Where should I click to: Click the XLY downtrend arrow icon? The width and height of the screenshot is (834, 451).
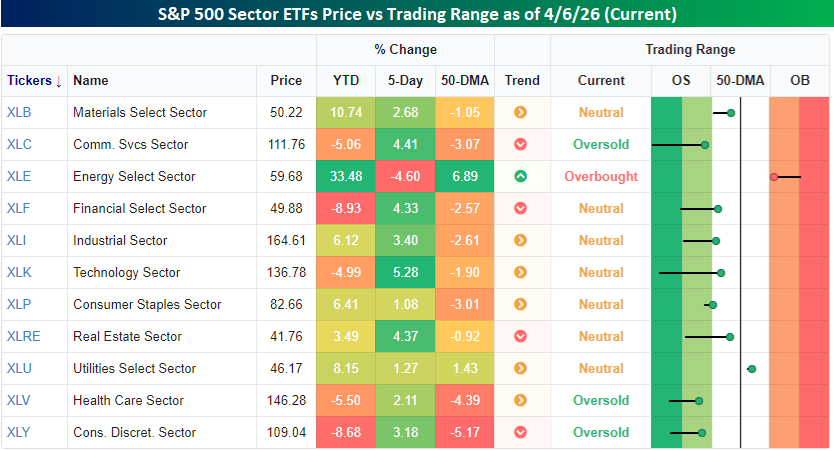pyautogui.click(x=520, y=433)
